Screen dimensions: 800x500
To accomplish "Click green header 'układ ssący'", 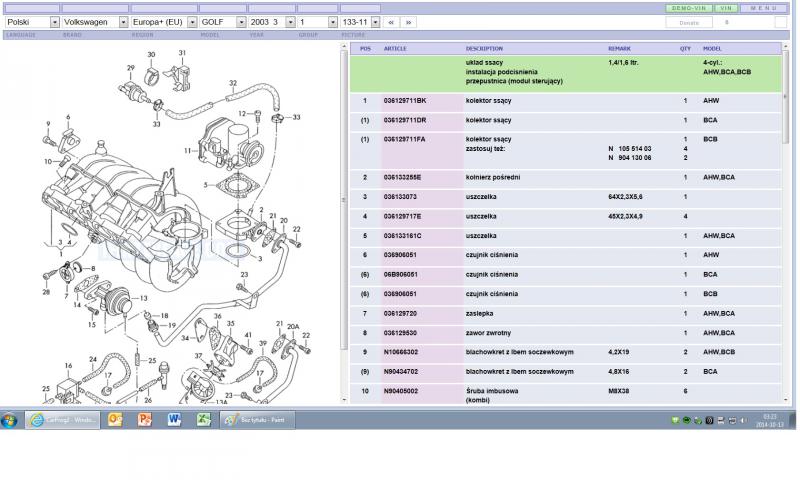I will click(484, 63).
